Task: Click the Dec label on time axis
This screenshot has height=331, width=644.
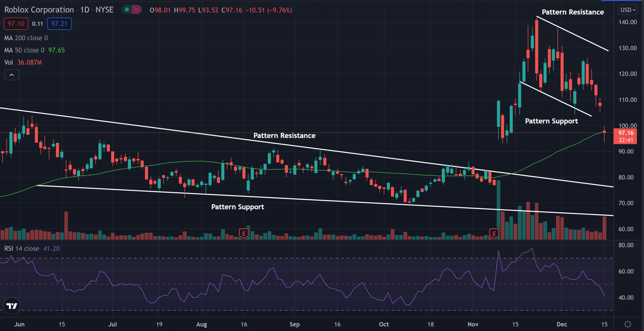Action: coord(562,324)
